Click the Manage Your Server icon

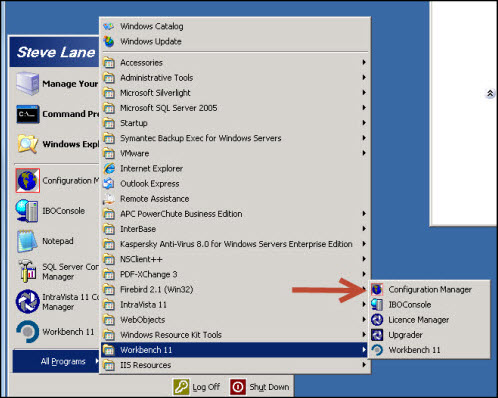click(x=28, y=83)
